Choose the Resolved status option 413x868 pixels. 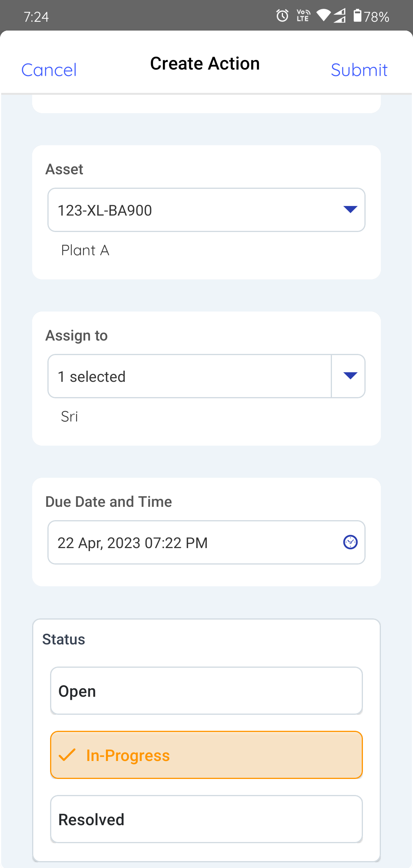(x=206, y=819)
